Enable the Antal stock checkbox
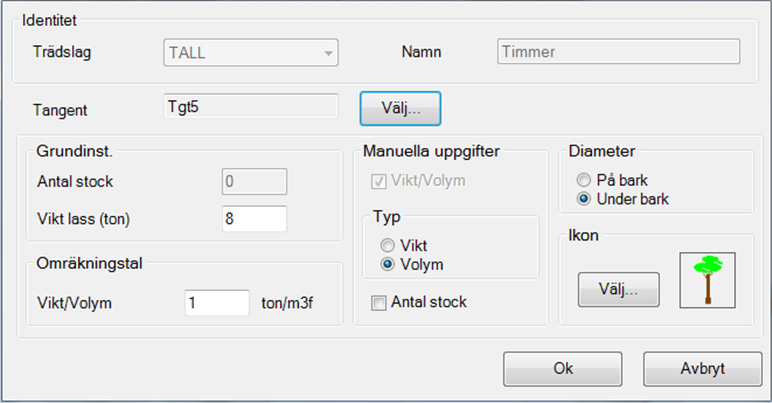 point(379,303)
